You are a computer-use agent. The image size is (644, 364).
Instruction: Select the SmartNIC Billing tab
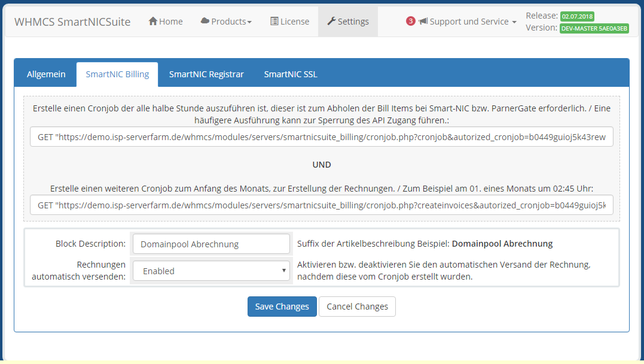click(117, 75)
